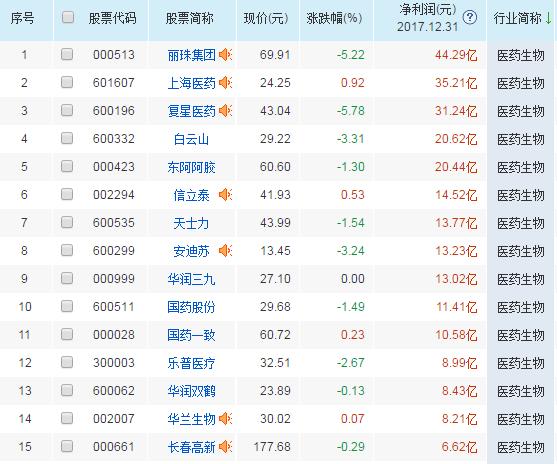557x464 pixels.
Task: Open the 华润三九 stock link
Action: point(191,279)
